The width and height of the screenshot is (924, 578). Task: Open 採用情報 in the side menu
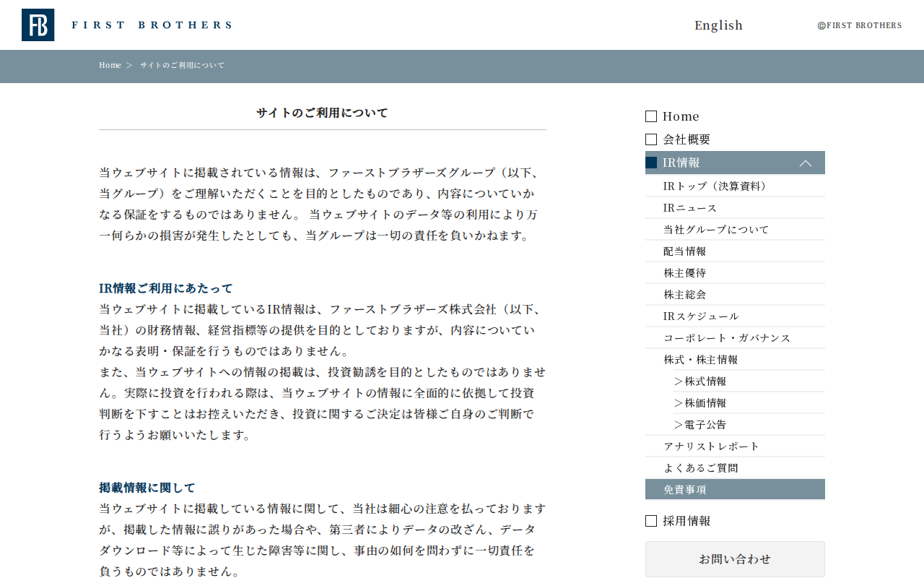[687, 521]
